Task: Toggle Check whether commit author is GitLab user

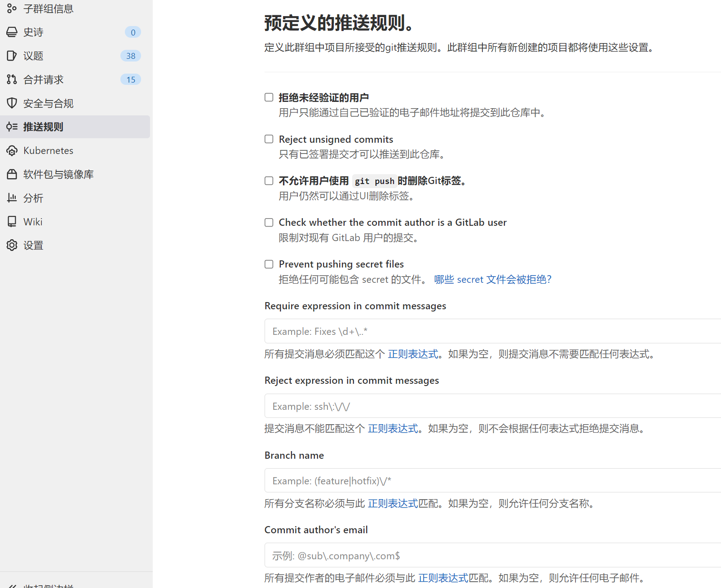Action: point(269,223)
